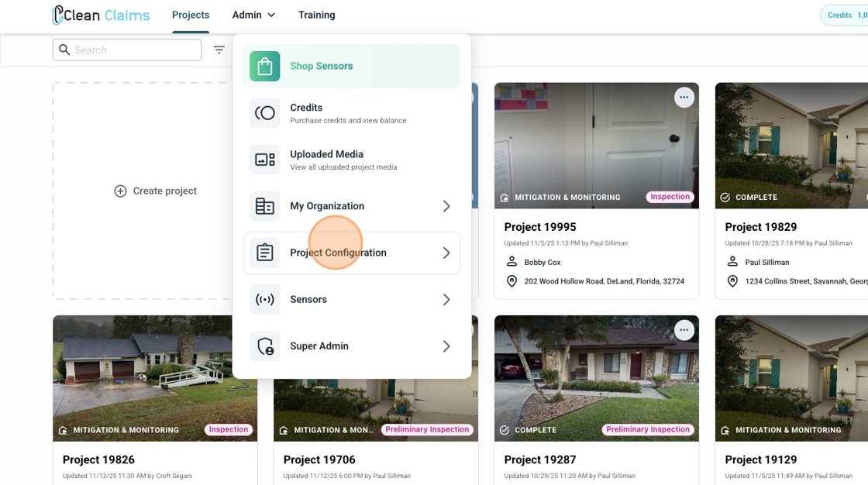Click the Credits coin icon

tap(264, 113)
